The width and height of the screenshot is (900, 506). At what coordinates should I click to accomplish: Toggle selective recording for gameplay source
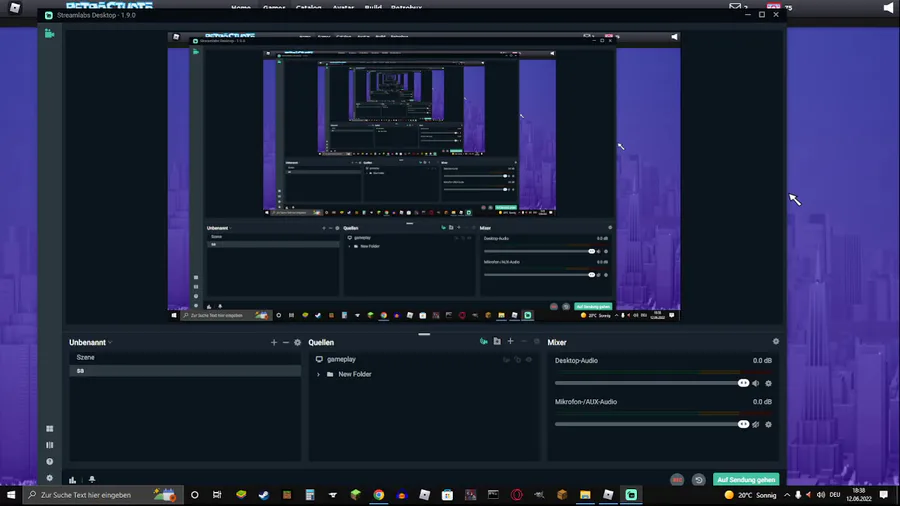(506, 360)
